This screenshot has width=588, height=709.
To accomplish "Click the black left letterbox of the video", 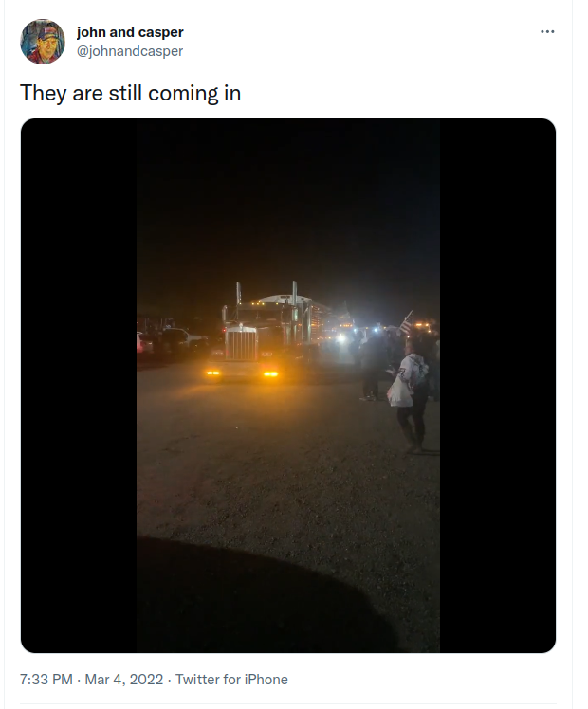I will tap(79, 386).
